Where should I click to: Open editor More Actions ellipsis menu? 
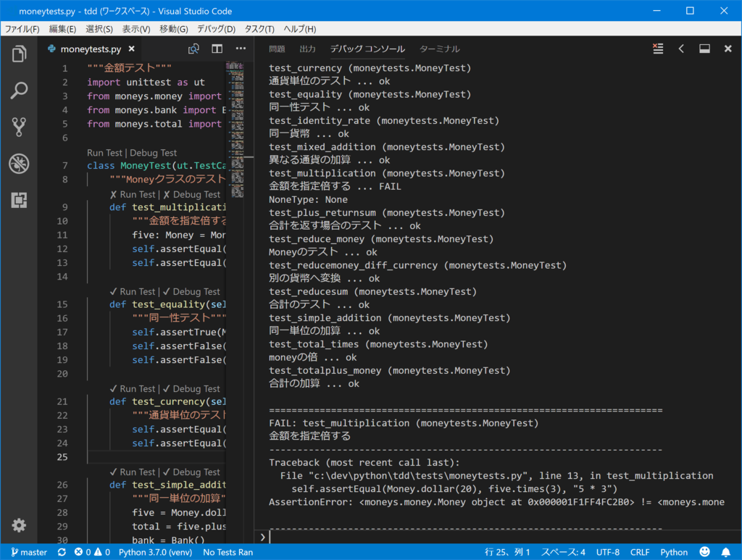click(x=241, y=49)
